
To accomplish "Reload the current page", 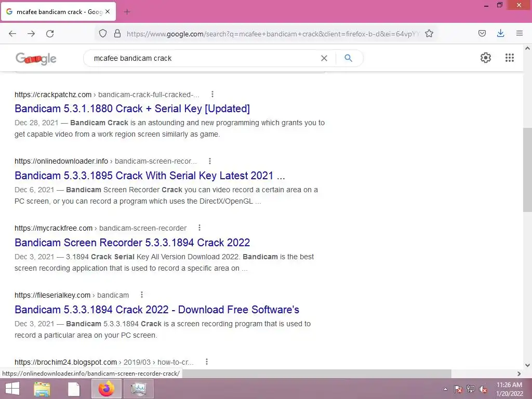I will 50,34.
